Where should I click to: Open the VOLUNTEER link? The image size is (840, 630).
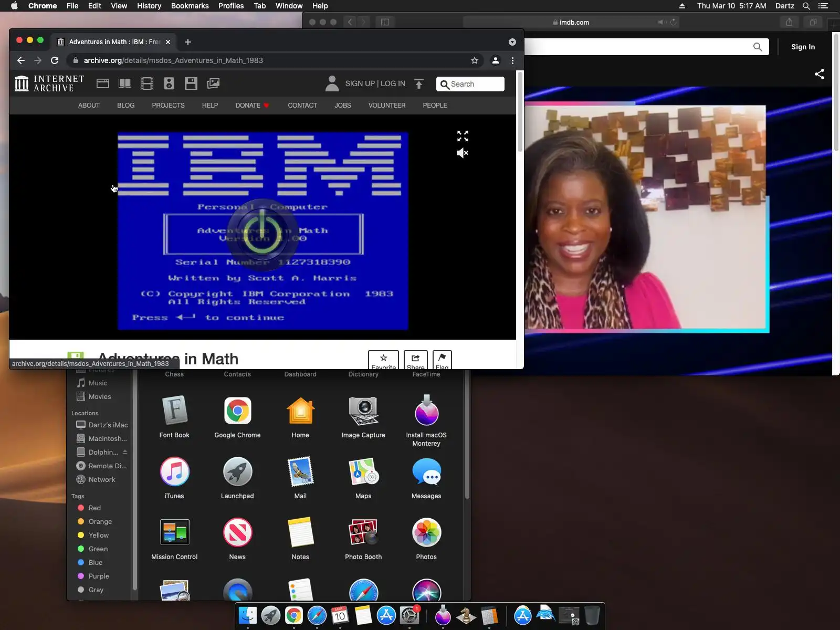387,106
